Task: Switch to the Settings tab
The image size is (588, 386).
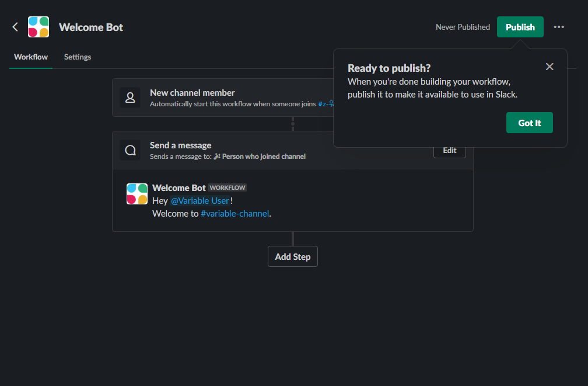Action: [x=78, y=57]
